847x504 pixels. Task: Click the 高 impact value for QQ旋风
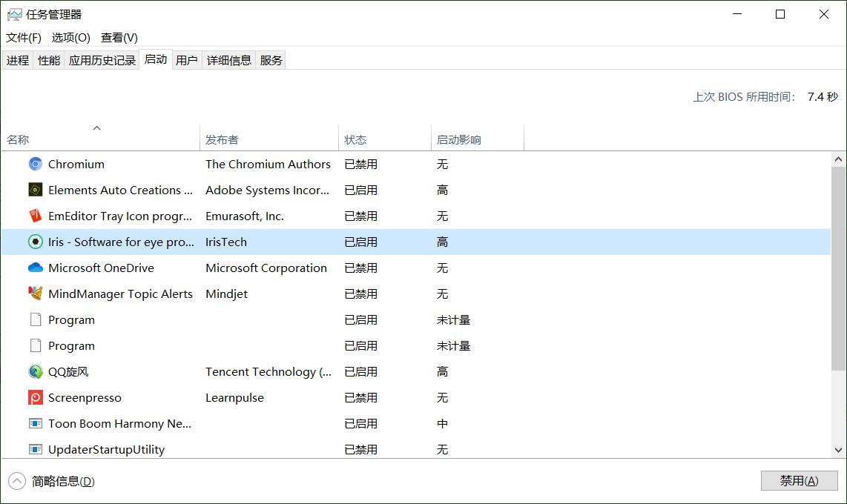coord(442,372)
